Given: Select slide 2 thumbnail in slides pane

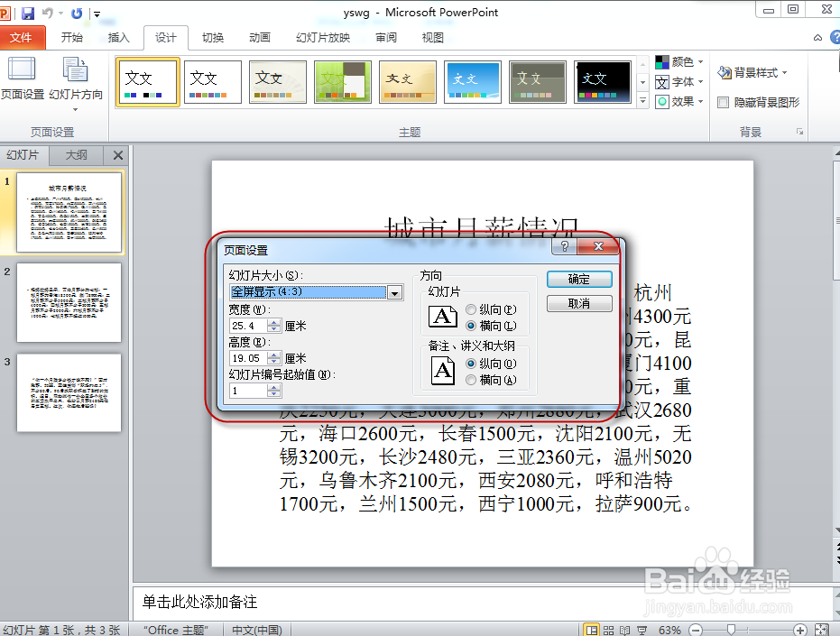Looking at the screenshot, I should pyautogui.click(x=69, y=303).
